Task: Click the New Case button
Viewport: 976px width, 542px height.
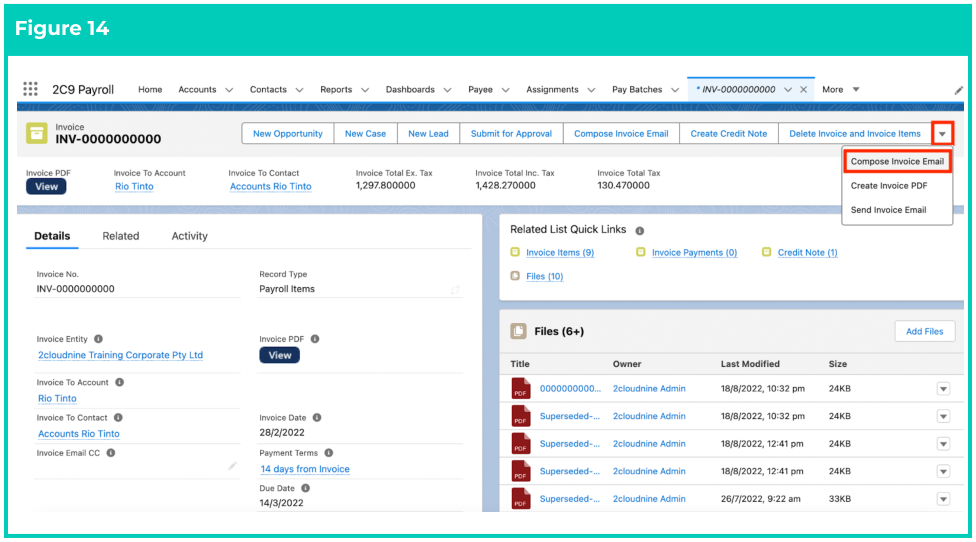Action: [x=365, y=134]
